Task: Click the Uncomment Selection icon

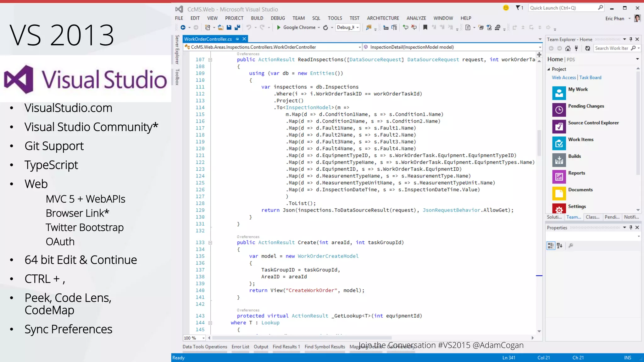Action: pyautogui.click(x=414, y=27)
